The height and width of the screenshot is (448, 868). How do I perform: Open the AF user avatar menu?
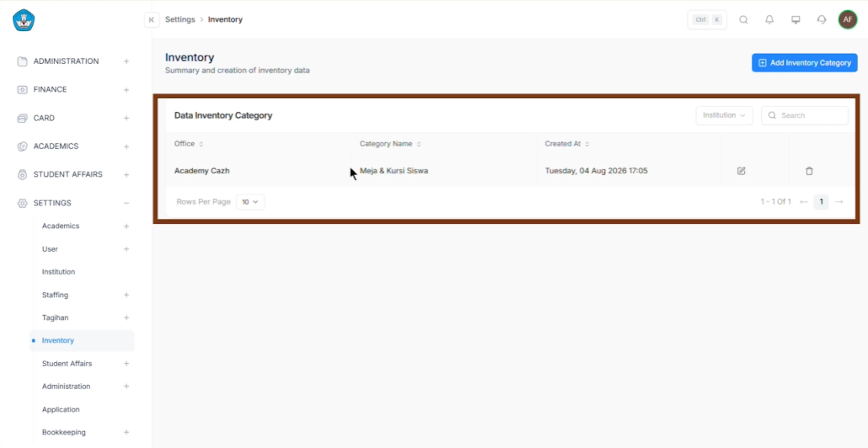(847, 19)
